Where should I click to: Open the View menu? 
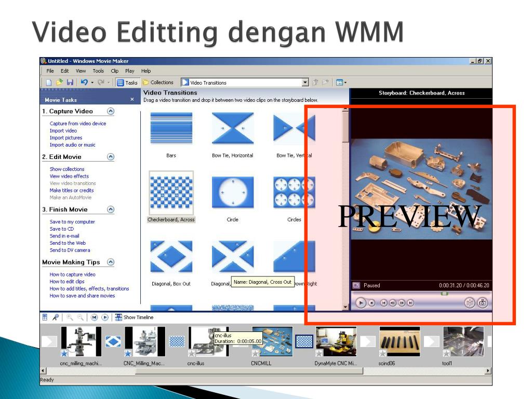coord(81,71)
